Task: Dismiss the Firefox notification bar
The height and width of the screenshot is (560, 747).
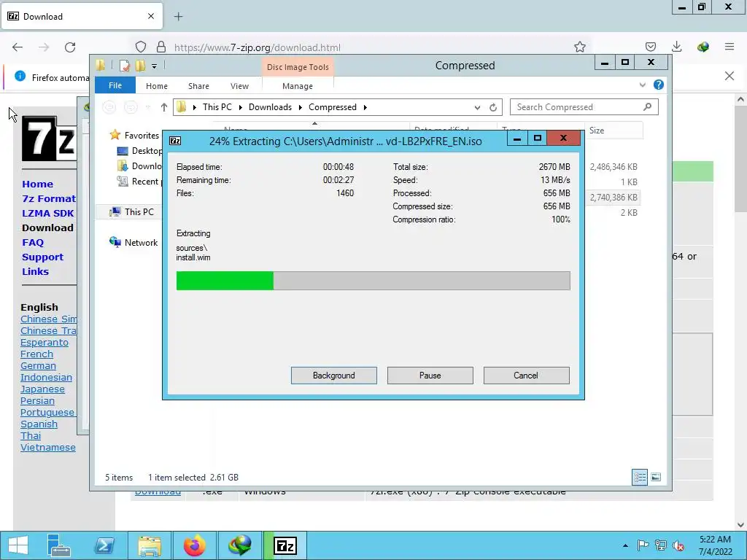Action: pos(729,76)
